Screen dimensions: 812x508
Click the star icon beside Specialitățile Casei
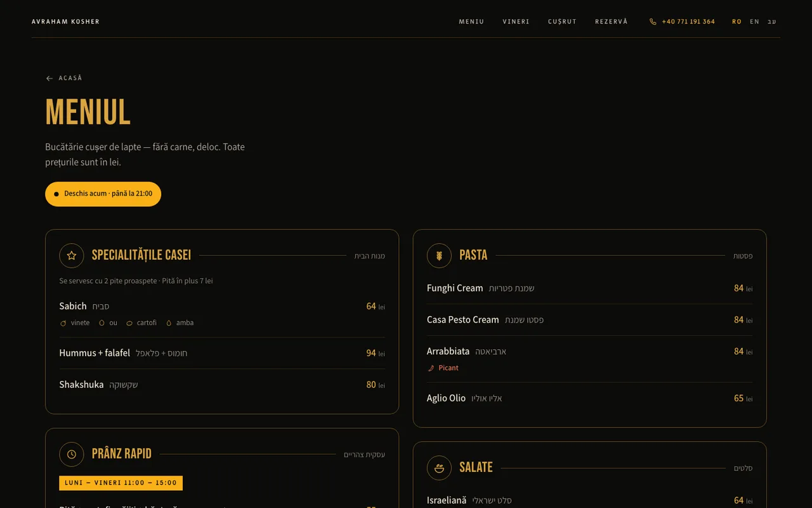coord(72,255)
